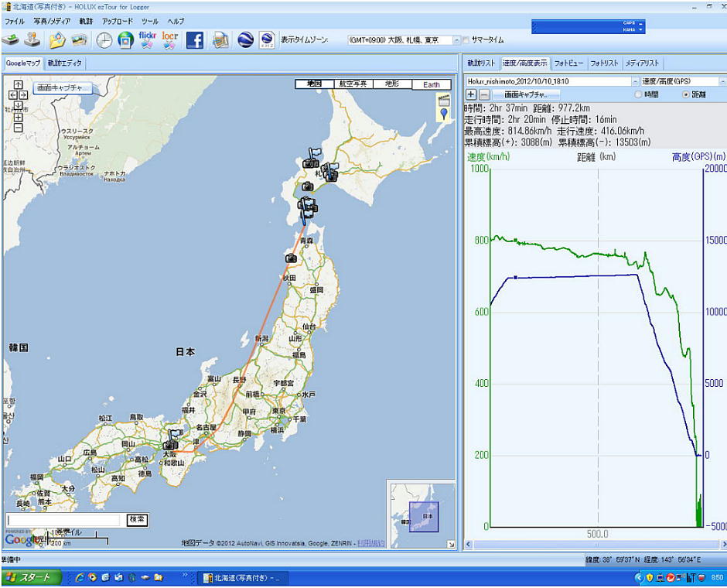Screen dimensions: 727x588
Task: Switch map to 航空写真 view
Action: (353, 84)
